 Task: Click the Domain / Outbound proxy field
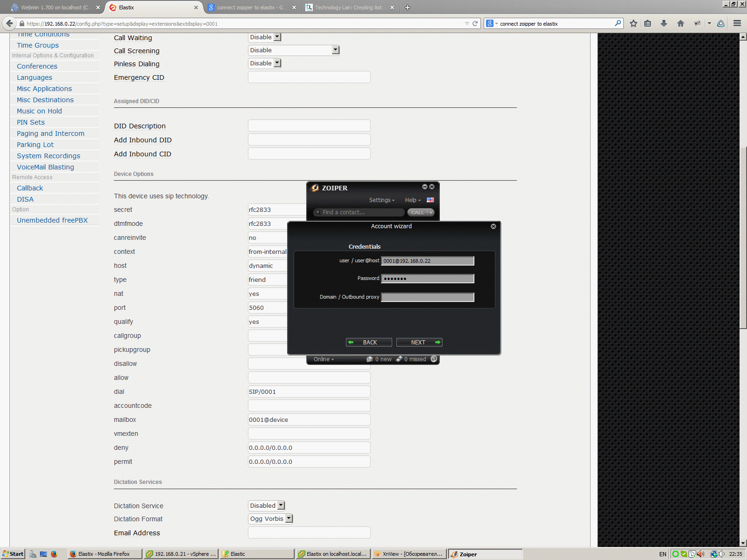428,297
